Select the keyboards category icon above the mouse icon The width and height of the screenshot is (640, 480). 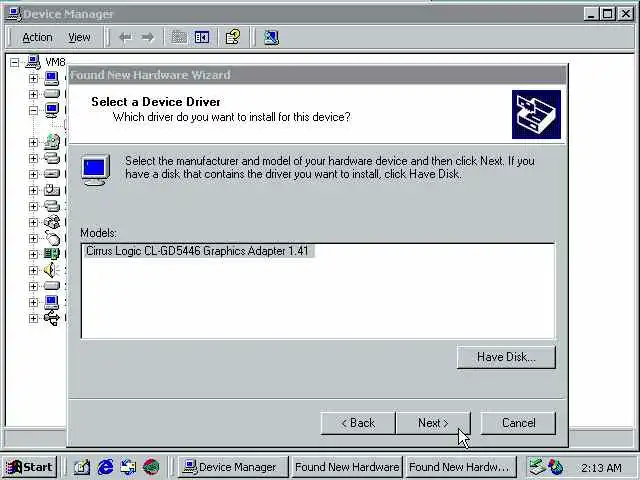(52, 222)
